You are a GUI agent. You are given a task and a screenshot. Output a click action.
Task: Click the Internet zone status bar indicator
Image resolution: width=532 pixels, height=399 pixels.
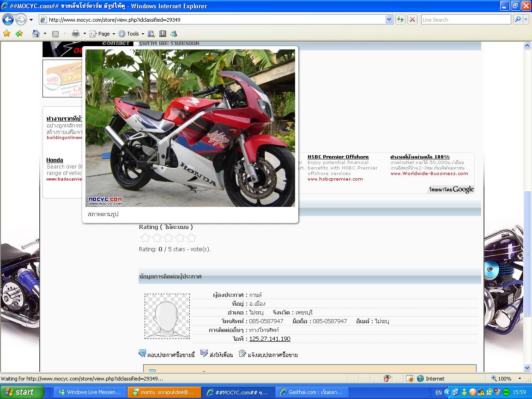point(431,379)
